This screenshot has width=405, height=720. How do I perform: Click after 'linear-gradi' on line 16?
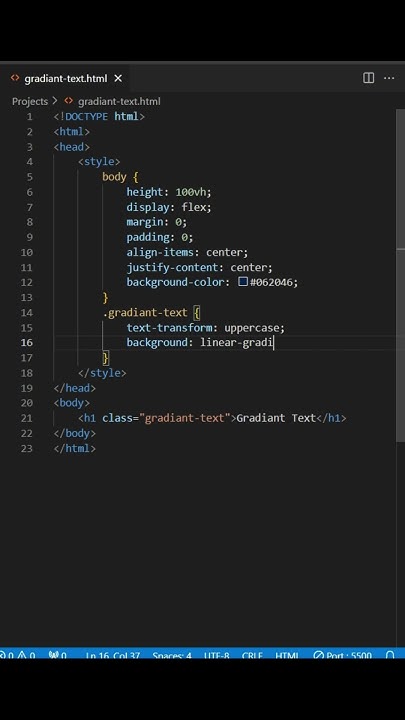click(274, 343)
